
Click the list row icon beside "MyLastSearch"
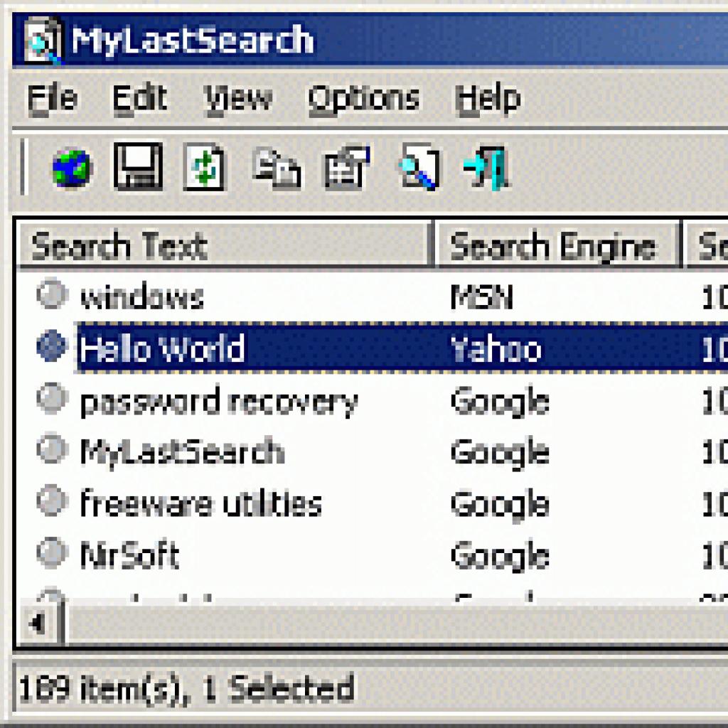[x=53, y=449]
